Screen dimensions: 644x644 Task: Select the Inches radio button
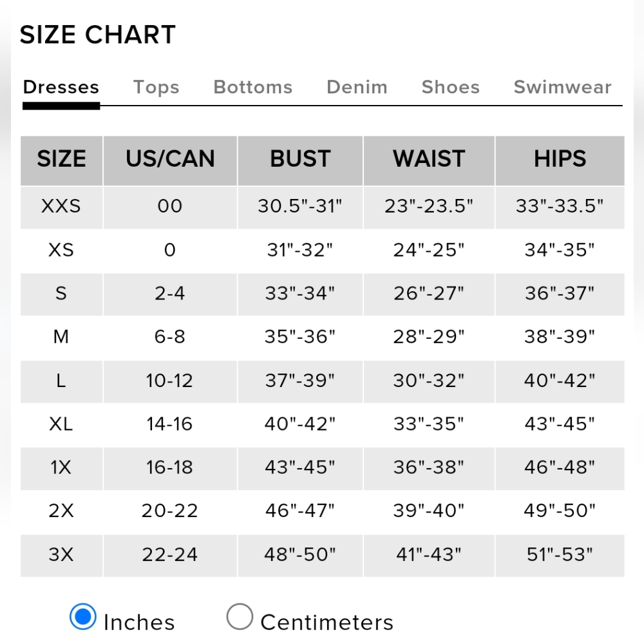(83, 617)
